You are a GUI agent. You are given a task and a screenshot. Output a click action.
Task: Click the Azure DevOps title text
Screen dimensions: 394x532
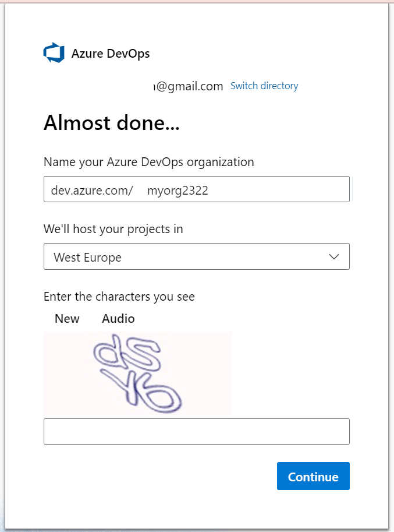[x=111, y=54]
